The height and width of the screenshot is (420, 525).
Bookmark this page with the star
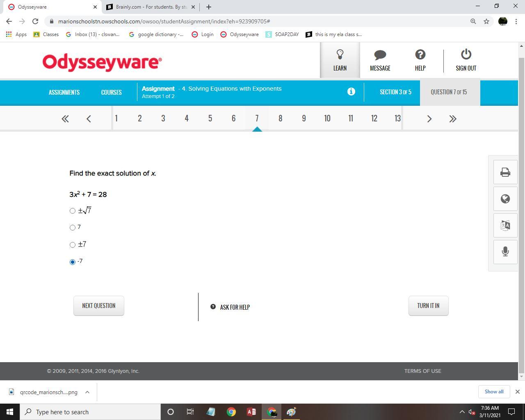click(486, 21)
